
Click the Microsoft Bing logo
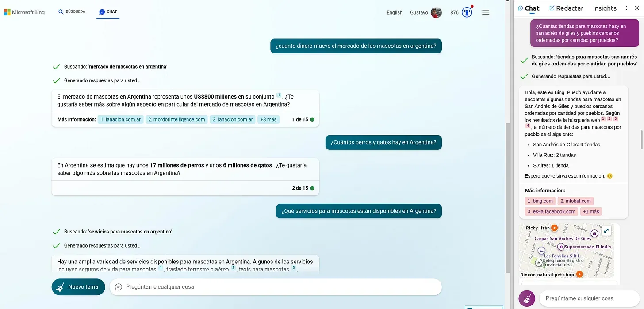tap(24, 12)
